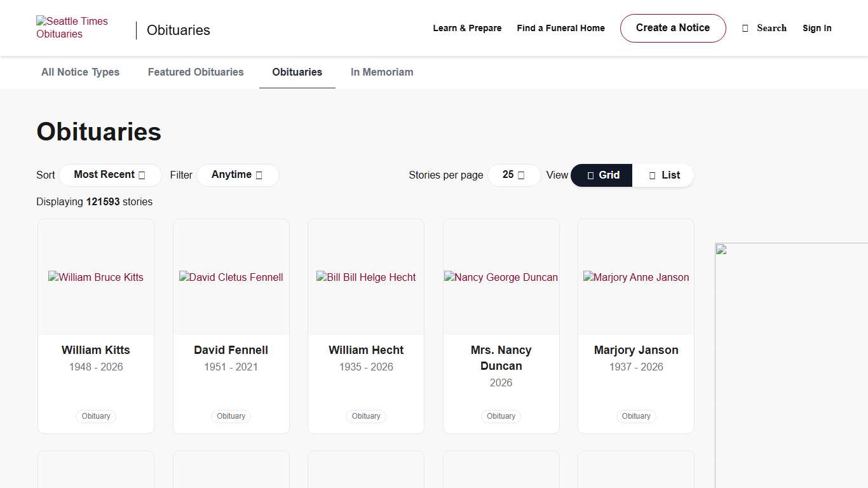Image resolution: width=868 pixels, height=488 pixels.
Task: Switch to List view
Action: 663,175
